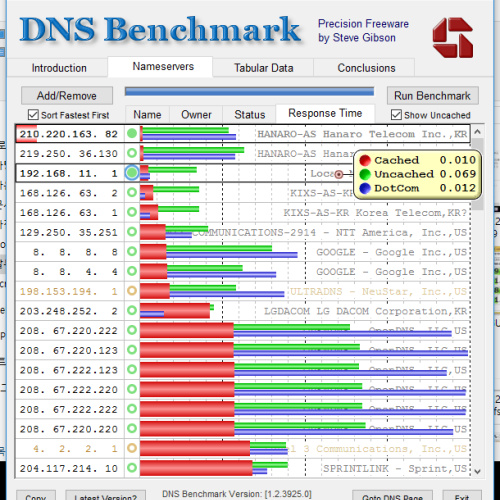Viewport: 500px width, 500px height.
Task: Click status circle for 8.8.4.4
Action: pos(132,271)
